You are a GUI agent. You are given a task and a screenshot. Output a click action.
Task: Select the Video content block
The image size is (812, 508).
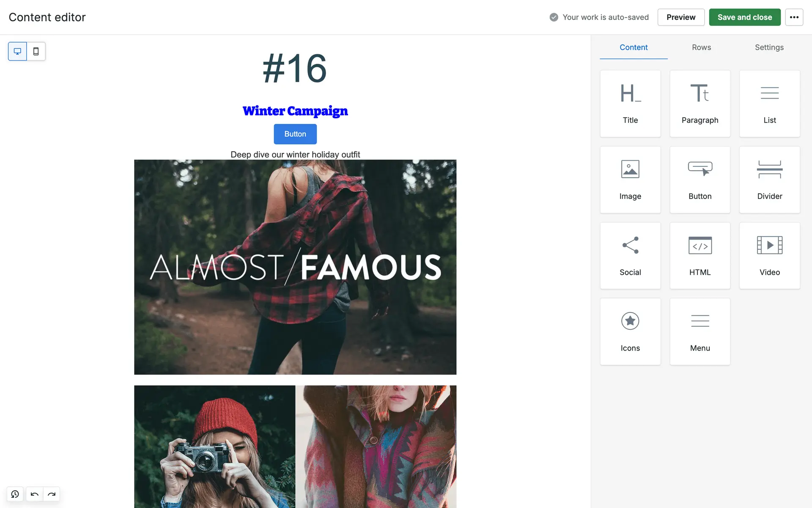[x=769, y=256]
